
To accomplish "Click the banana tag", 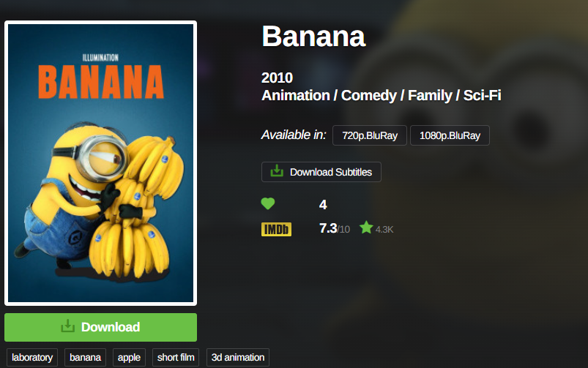I will (x=85, y=358).
